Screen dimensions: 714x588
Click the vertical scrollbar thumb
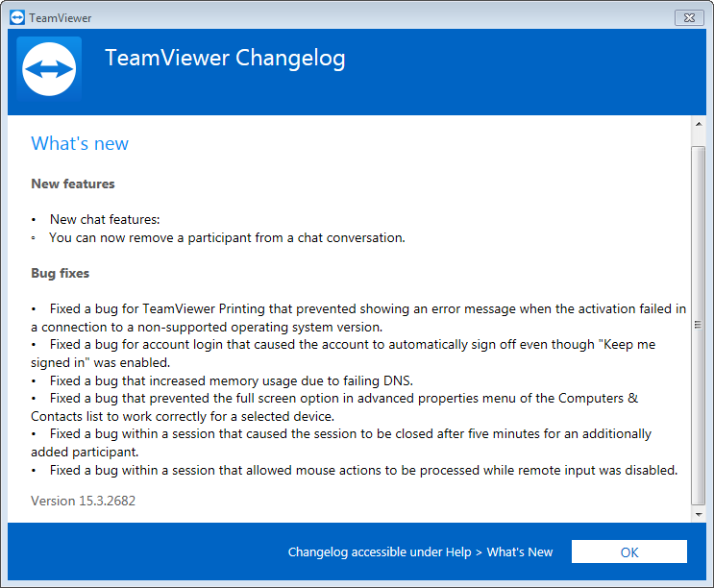pyautogui.click(x=699, y=326)
